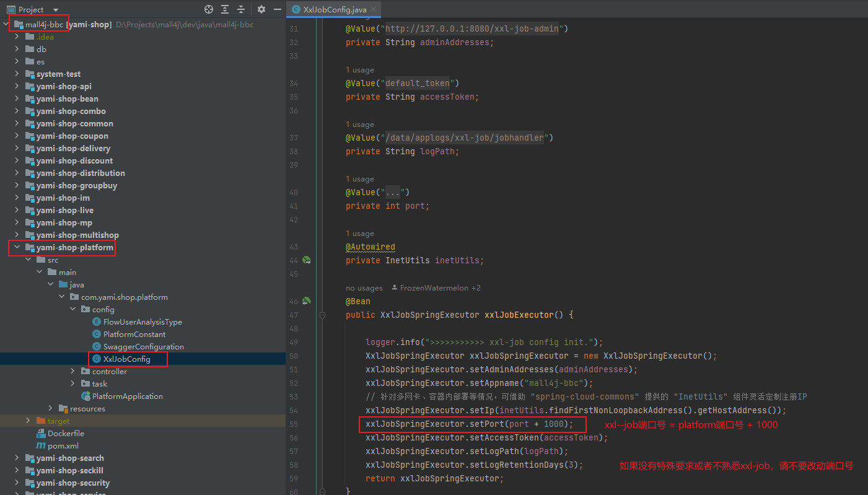Image resolution: width=868 pixels, height=495 pixels.
Task: Select the PlatformApplication class icon in tree
Action: [x=85, y=396]
